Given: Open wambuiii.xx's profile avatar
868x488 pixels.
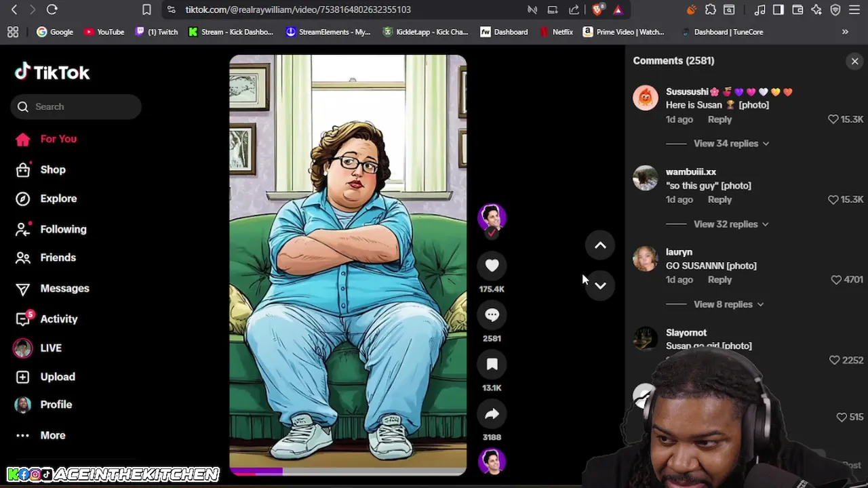Looking at the screenshot, I should pyautogui.click(x=645, y=178).
